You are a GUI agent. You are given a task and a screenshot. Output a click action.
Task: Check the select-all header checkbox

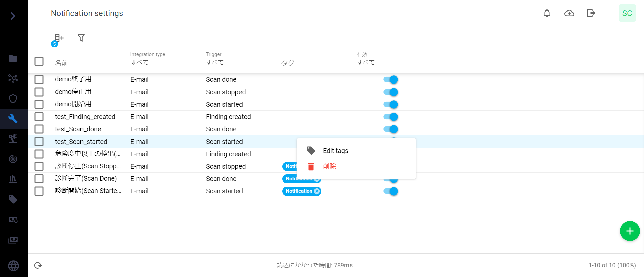39,61
